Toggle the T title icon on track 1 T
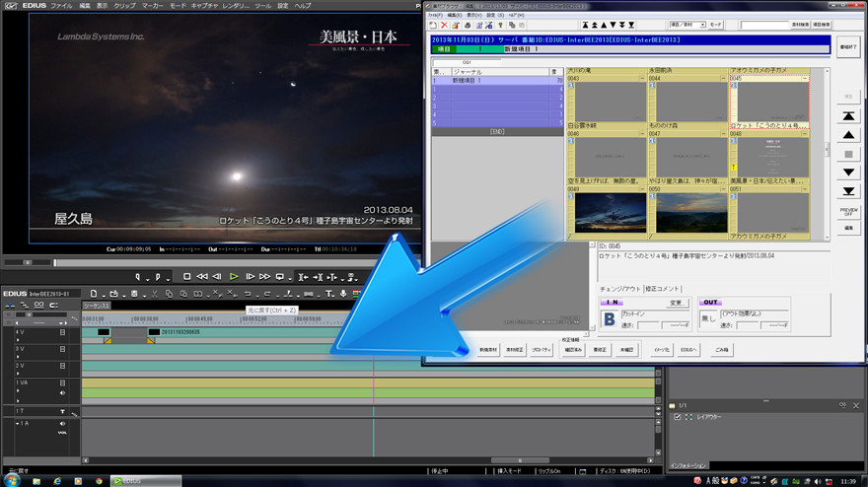Screen dimensions: 868x487 62,411
